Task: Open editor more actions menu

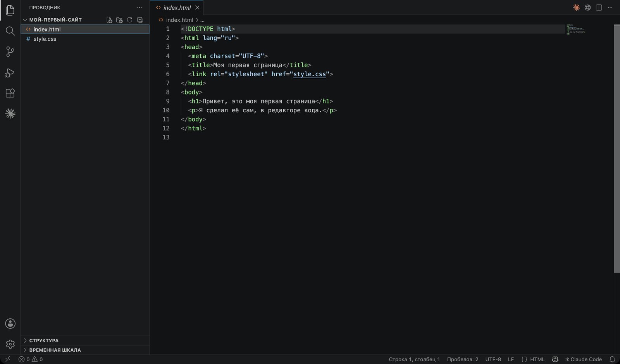Action: point(610,7)
